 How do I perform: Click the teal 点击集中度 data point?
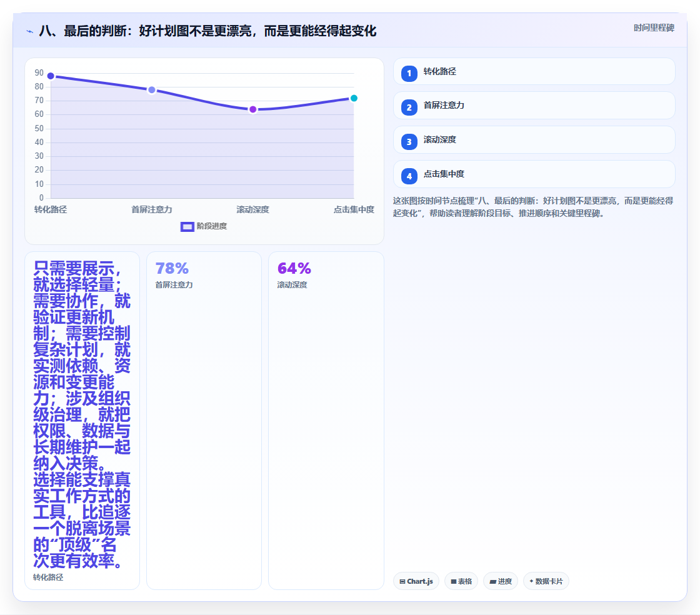click(354, 98)
